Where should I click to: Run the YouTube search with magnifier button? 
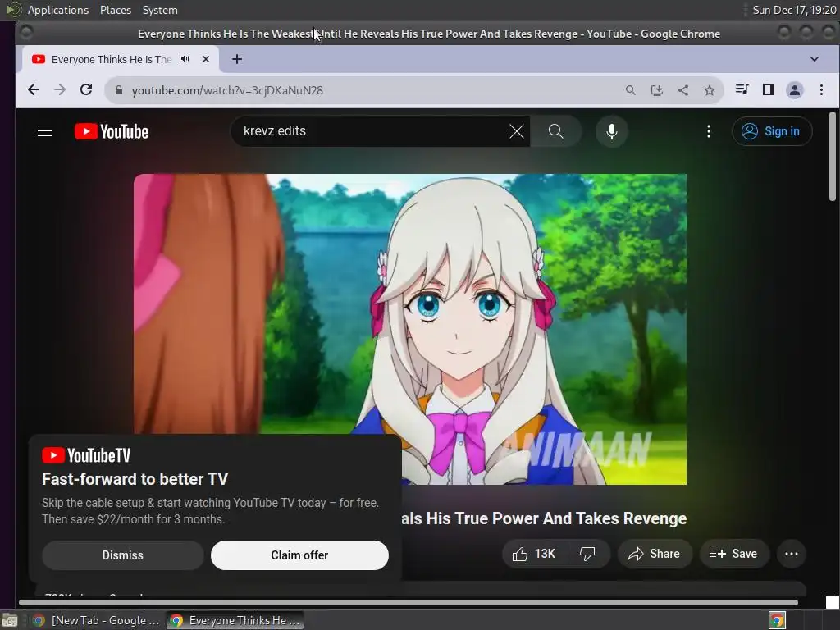pyautogui.click(x=555, y=131)
